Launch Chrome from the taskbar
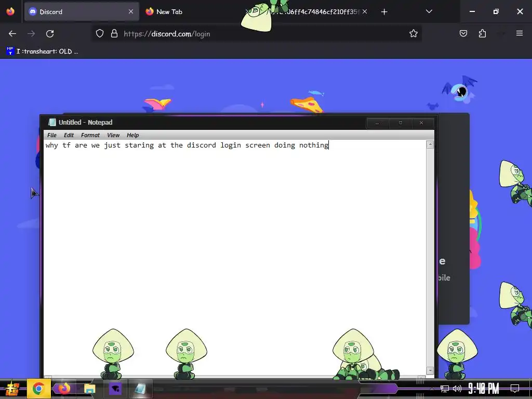This screenshot has height=399, width=532. (x=38, y=389)
